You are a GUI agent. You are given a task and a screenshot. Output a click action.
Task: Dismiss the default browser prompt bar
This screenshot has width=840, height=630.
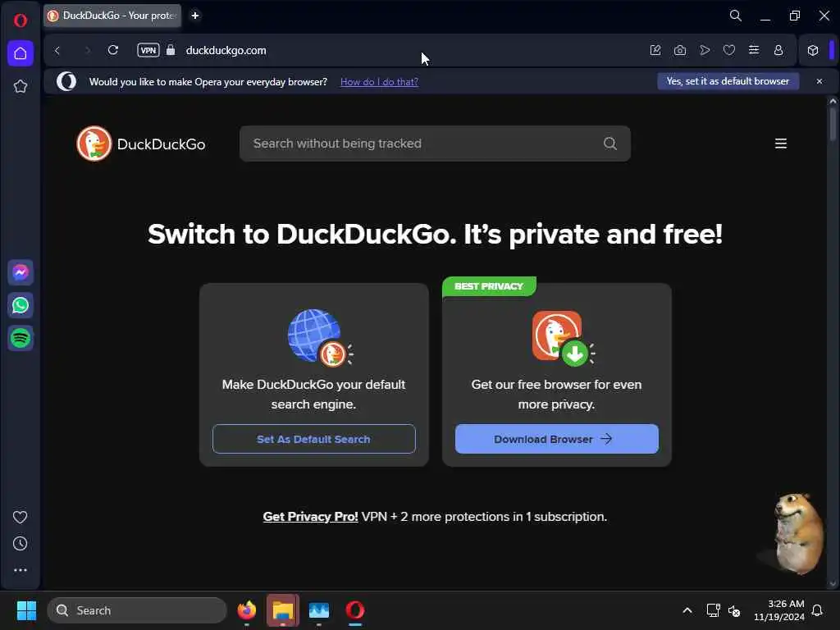click(x=819, y=81)
